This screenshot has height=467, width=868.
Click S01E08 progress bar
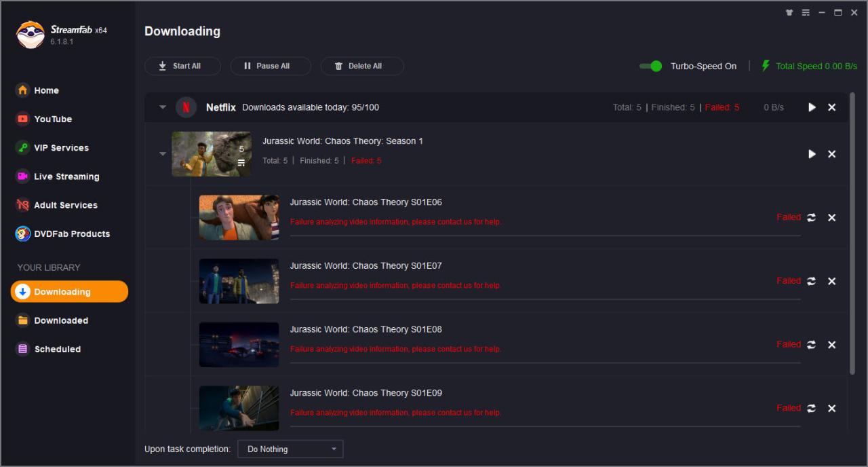click(545, 363)
